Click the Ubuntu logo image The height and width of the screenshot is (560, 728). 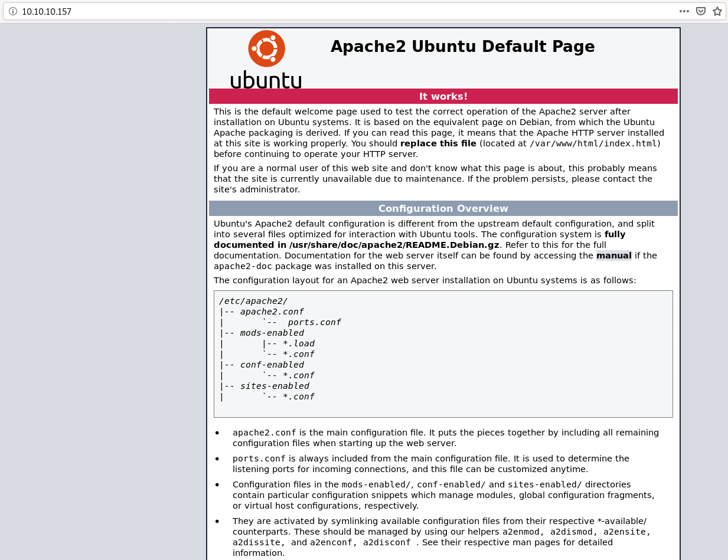pos(266,59)
